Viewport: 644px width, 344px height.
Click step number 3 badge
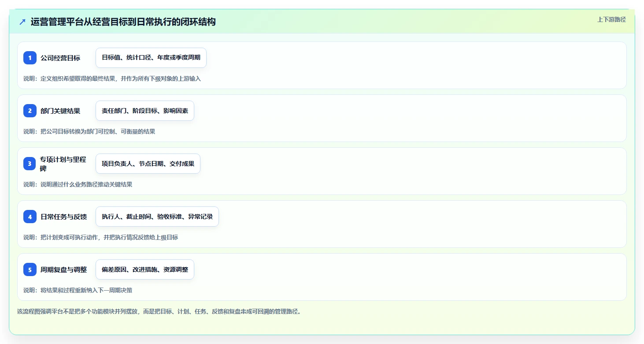pyautogui.click(x=30, y=164)
